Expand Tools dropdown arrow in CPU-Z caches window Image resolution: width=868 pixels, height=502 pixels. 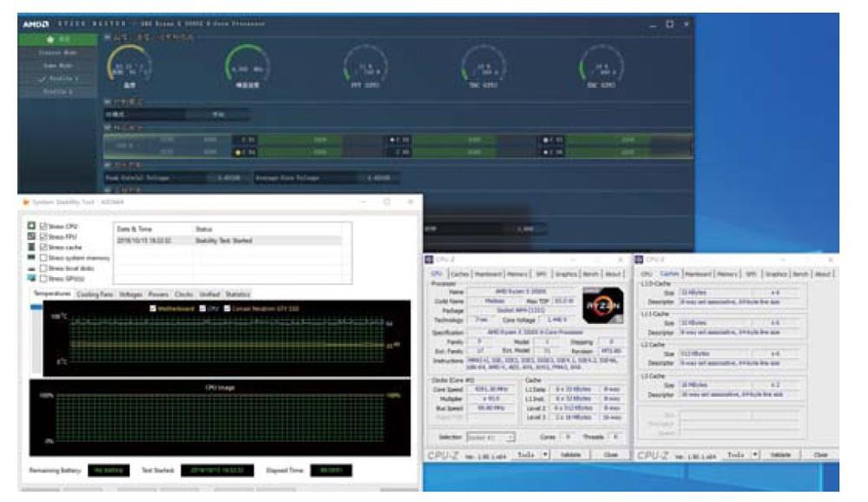tap(756, 455)
